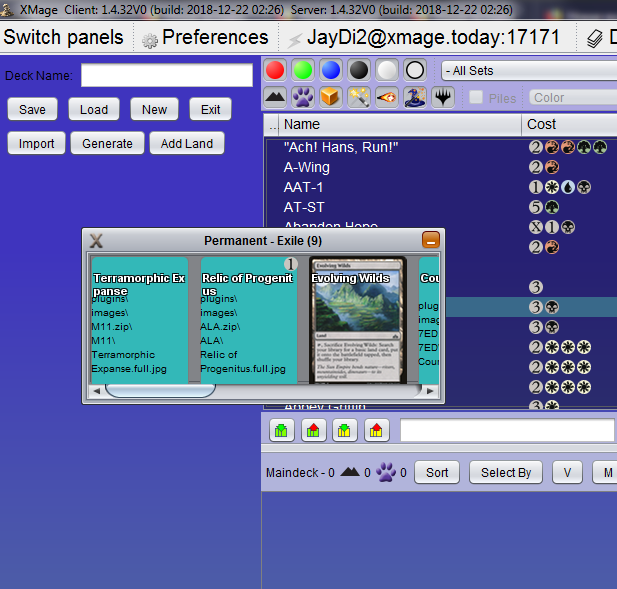This screenshot has width=617, height=589.
Task: Click the Deck Name input field
Action: pyautogui.click(x=167, y=75)
